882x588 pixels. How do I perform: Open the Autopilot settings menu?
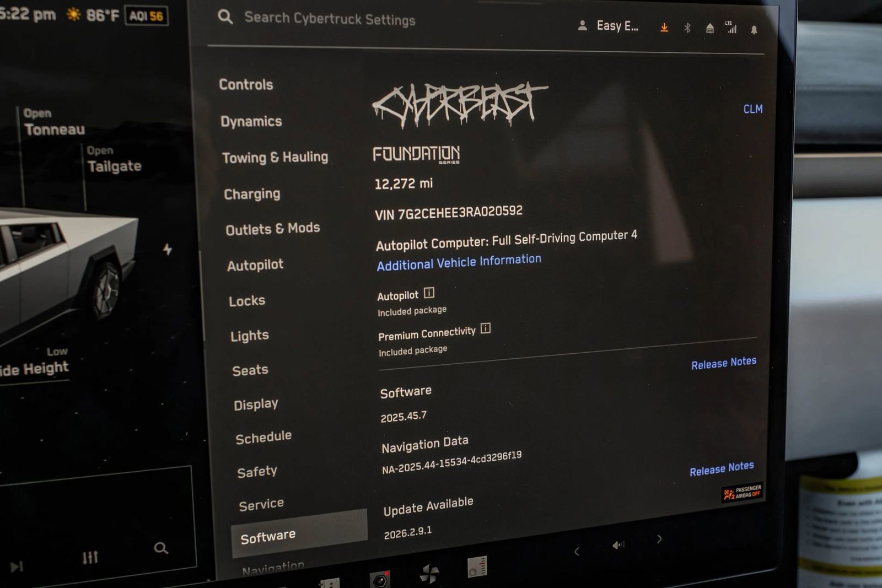(255, 265)
